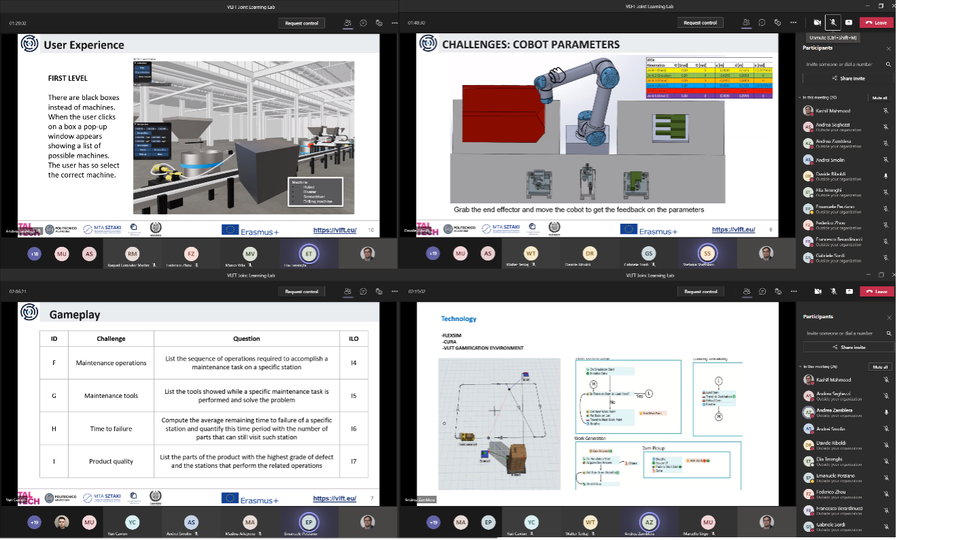This screenshot has height=540, width=980.
Task: Share content in the Technology window
Action: point(849,292)
